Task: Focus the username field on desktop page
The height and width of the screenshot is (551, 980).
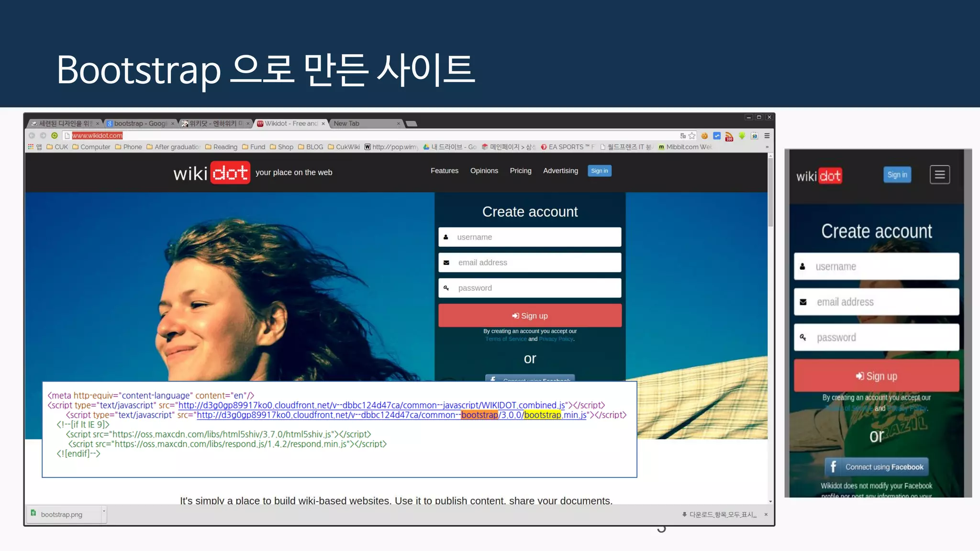Action: tap(530, 237)
